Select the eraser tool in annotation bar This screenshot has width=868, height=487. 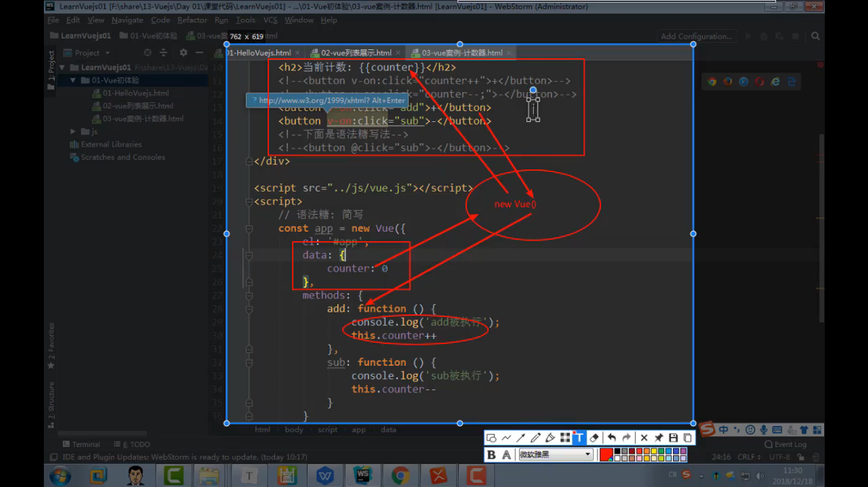pos(594,438)
